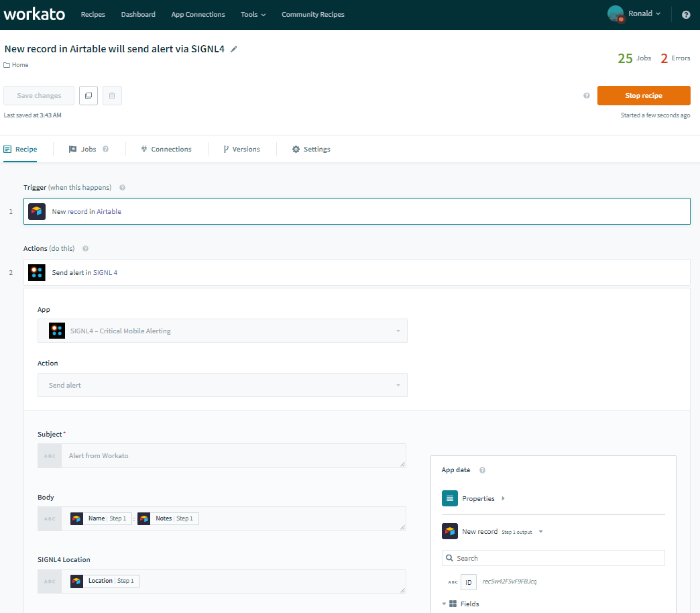The width and height of the screenshot is (700, 613).
Task: Click the delete recipe trash icon
Action: tap(112, 95)
